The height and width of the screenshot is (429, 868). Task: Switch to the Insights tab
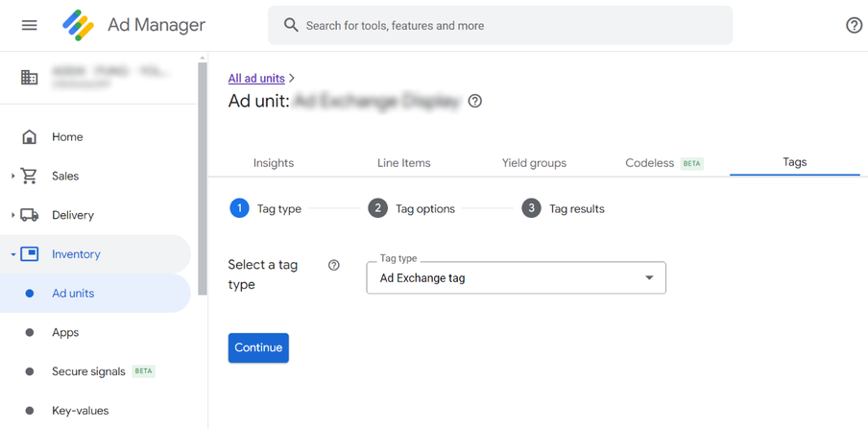(274, 163)
